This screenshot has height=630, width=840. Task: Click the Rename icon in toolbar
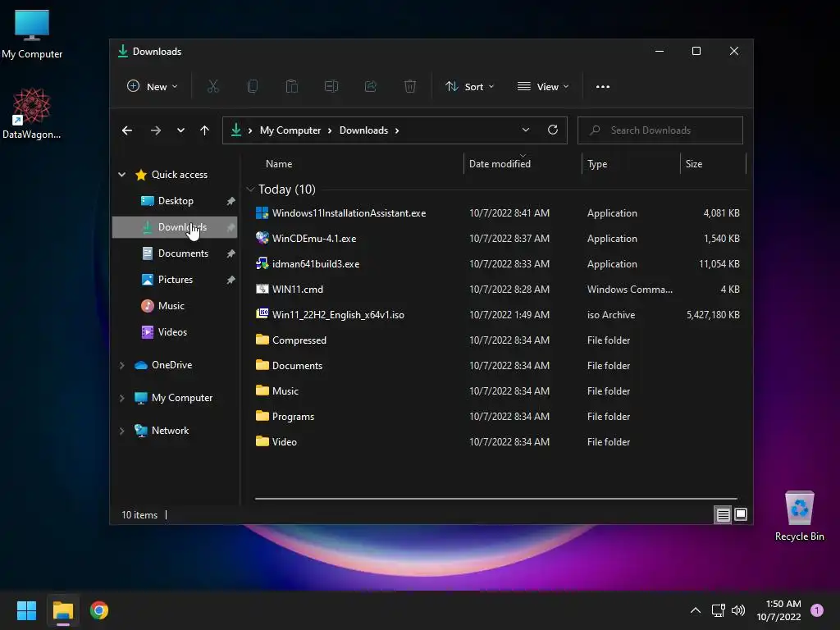click(331, 86)
